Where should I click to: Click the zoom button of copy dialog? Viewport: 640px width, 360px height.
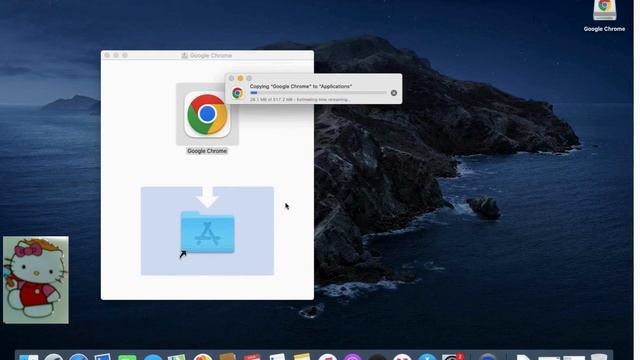coord(249,78)
